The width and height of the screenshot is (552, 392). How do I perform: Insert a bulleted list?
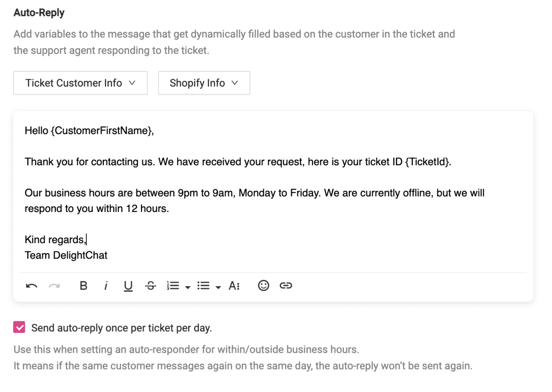203,286
